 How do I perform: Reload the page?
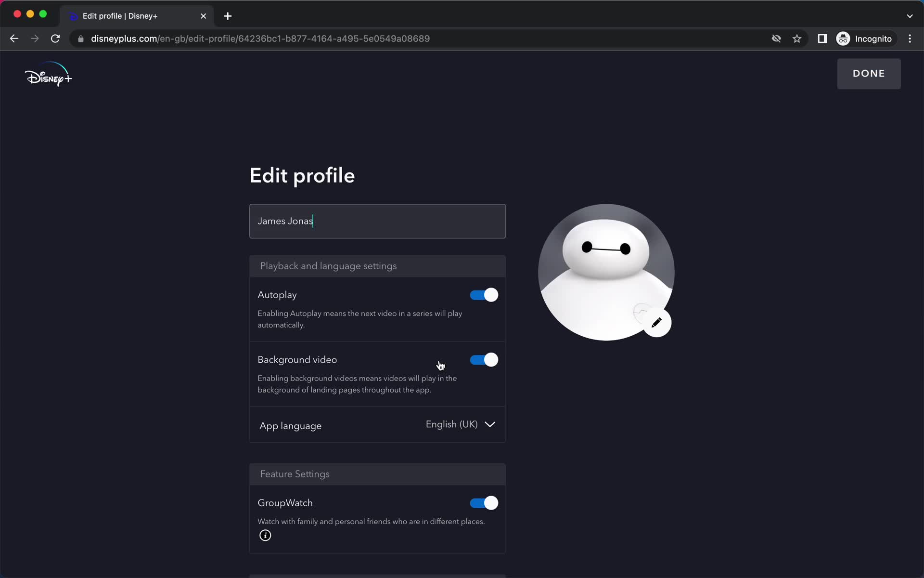pos(55,39)
